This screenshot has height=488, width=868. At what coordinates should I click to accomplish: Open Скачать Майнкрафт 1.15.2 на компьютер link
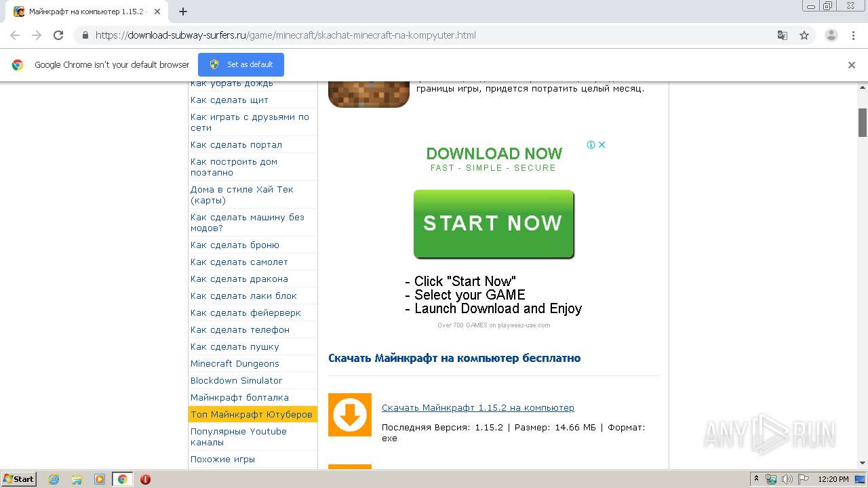click(478, 407)
